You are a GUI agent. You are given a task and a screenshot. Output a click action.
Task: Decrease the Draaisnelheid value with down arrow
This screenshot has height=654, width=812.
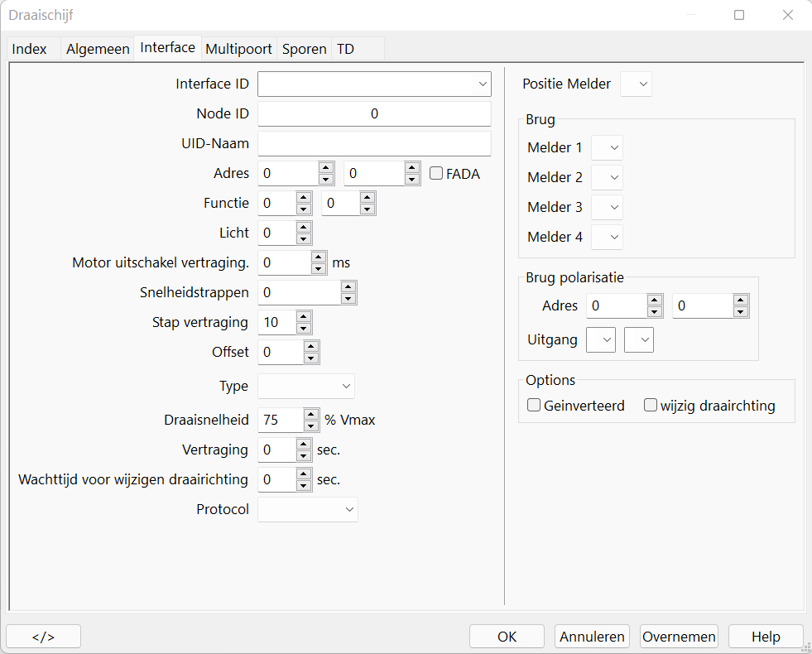click(311, 426)
